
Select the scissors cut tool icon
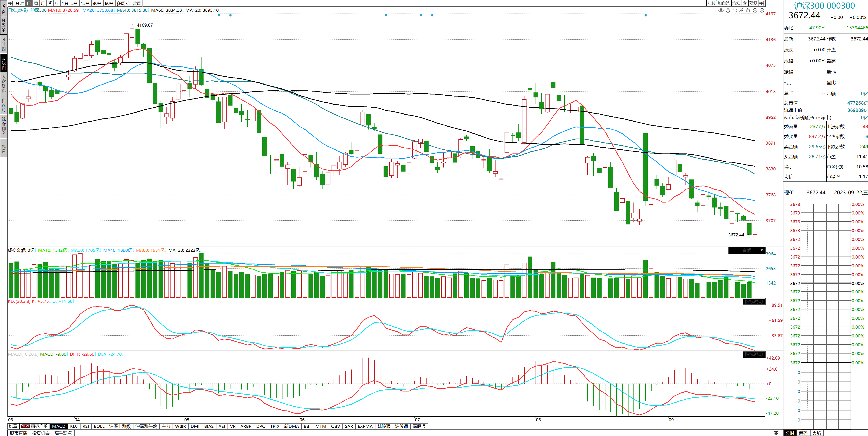(x=741, y=10)
